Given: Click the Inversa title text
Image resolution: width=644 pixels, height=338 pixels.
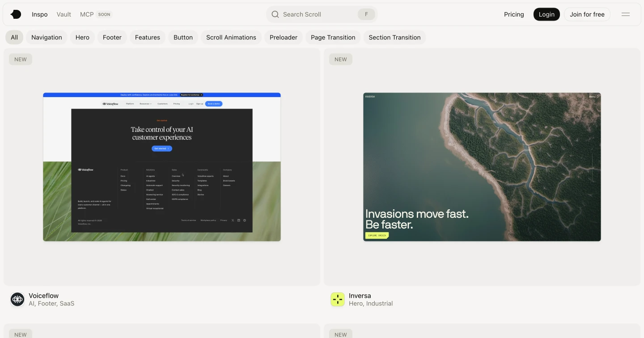Looking at the screenshot, I should (360, 296).
